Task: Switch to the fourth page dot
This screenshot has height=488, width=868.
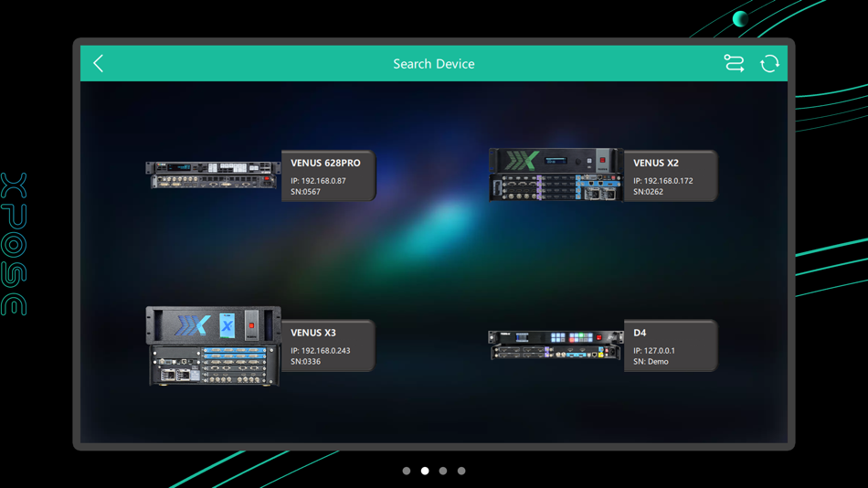Action: tap(461, 471)
